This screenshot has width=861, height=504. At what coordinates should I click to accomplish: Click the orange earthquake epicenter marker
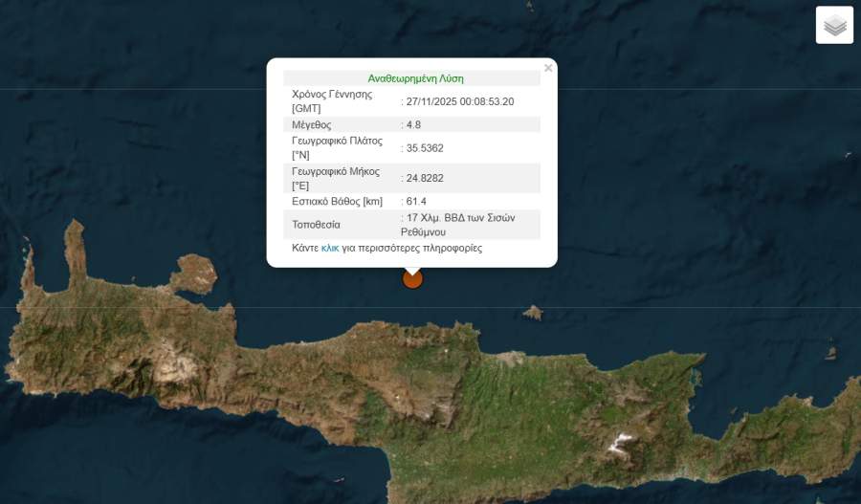click(x=412, y=278)
